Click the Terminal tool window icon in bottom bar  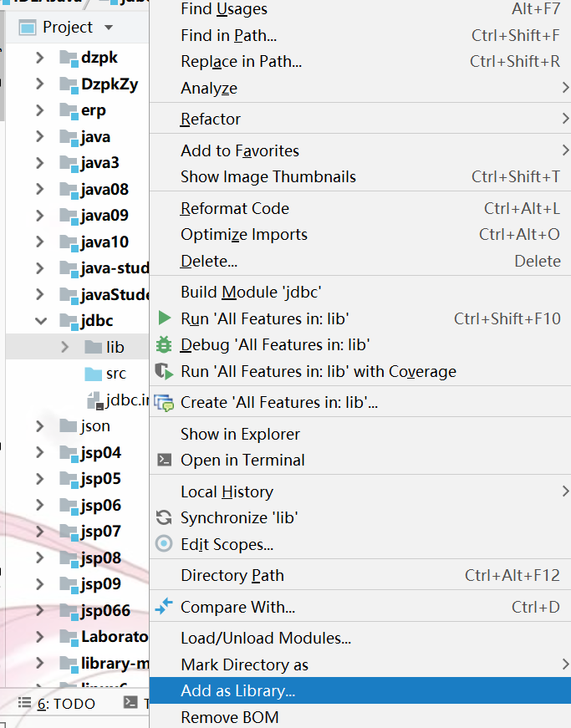[x=130, y=702]
